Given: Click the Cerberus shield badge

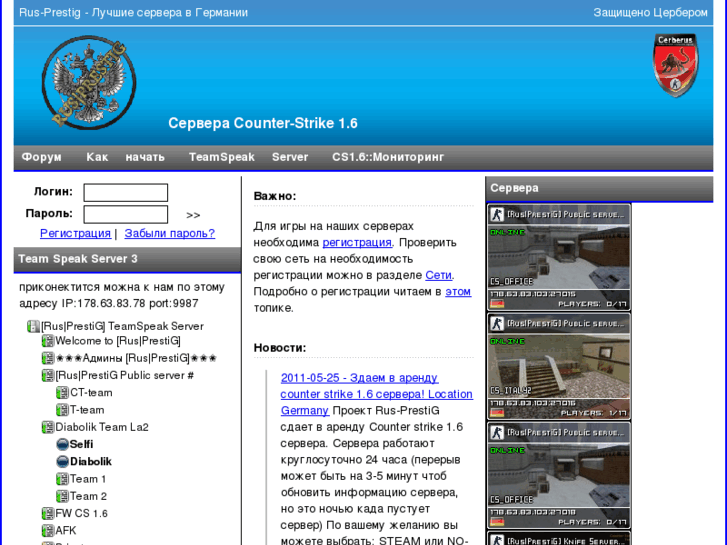Looking at the screenshot, I should pos(676,65).
